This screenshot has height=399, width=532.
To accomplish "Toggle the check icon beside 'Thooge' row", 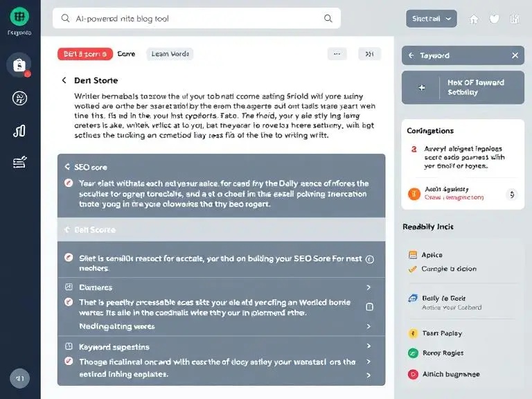I will (69, 361).
